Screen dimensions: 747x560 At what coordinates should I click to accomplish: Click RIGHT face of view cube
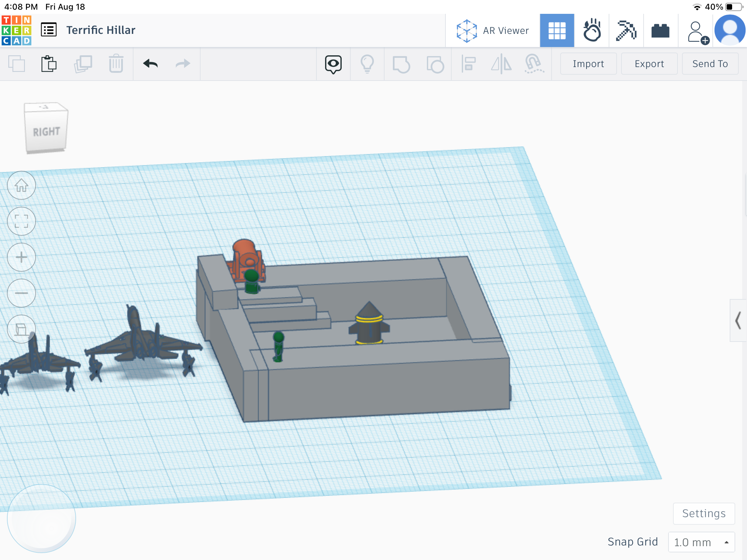tap(46, 132)
